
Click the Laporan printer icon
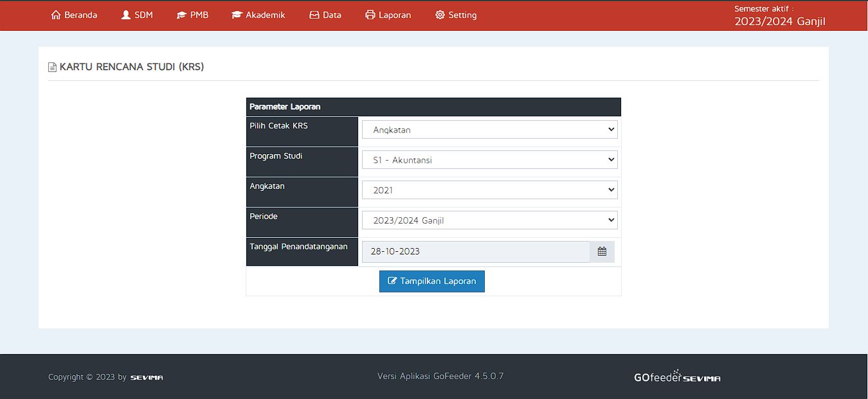tap(370, 15)
